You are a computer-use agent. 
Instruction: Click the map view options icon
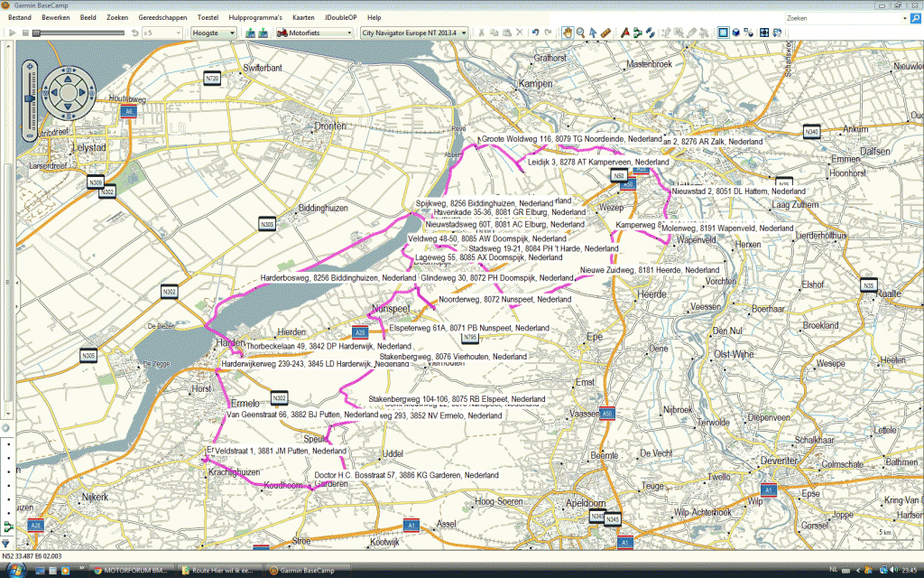point(749,33)
